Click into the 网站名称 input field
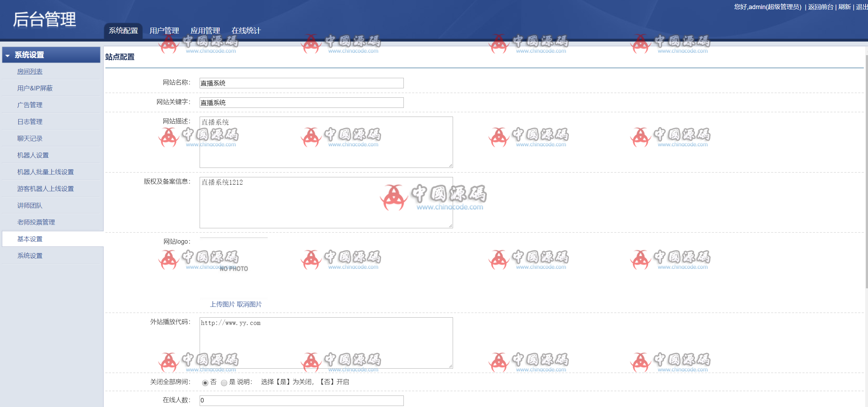The width and height of the screenshot is (868, 407). 301,83
